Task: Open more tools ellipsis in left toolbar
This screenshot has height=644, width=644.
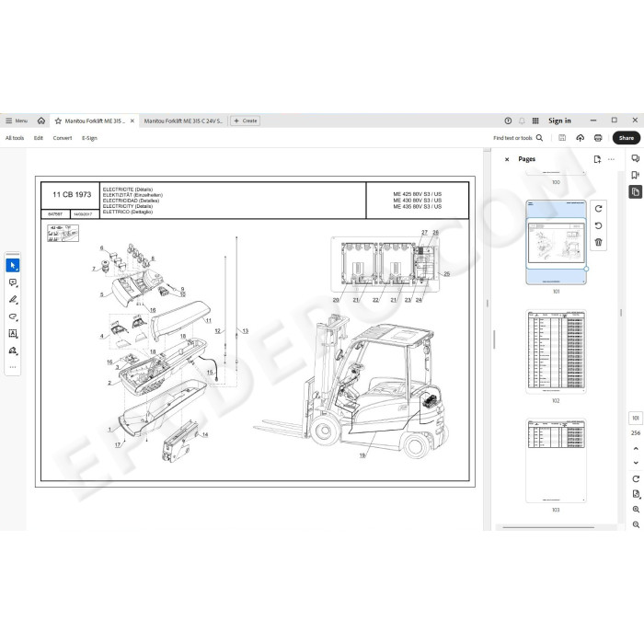Action: (x=13, y=367)
